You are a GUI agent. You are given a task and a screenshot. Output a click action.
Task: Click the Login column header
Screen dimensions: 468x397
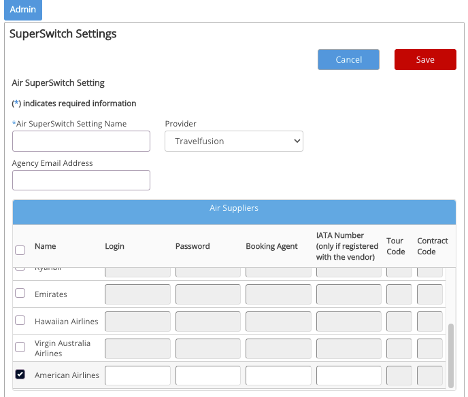115,246
